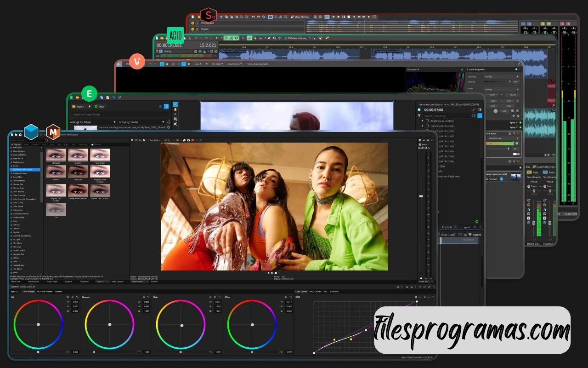Open Group By: Folder dropdown in Effects
The height and width of the screenshot is (368, 588).
point(141,122)
